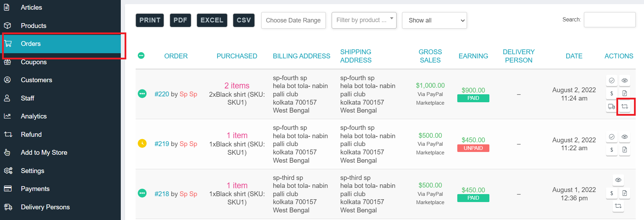Viewport: 644px width, 220px height.
Task: View order #219 details with eye icon
Action: click(x=625, y=137)
